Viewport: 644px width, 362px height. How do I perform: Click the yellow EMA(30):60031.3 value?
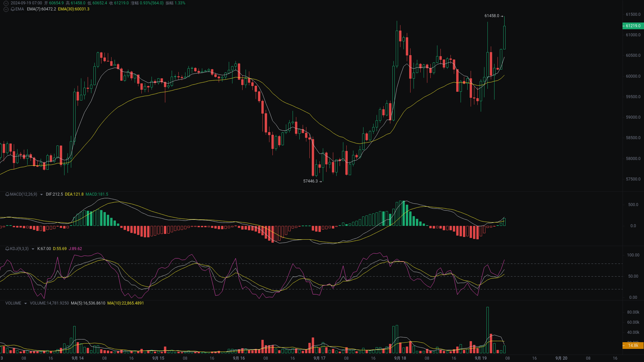point(74,9)
